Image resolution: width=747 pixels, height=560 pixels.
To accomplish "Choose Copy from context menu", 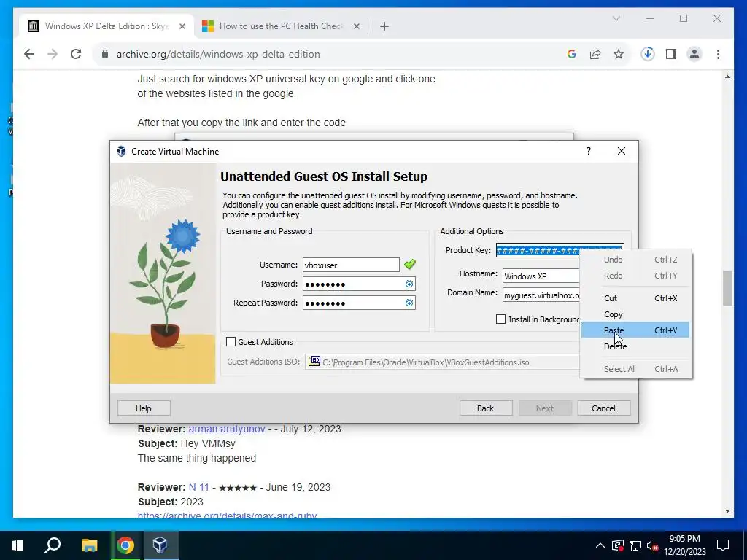I will pyautogui.click(x=635, y=314).
